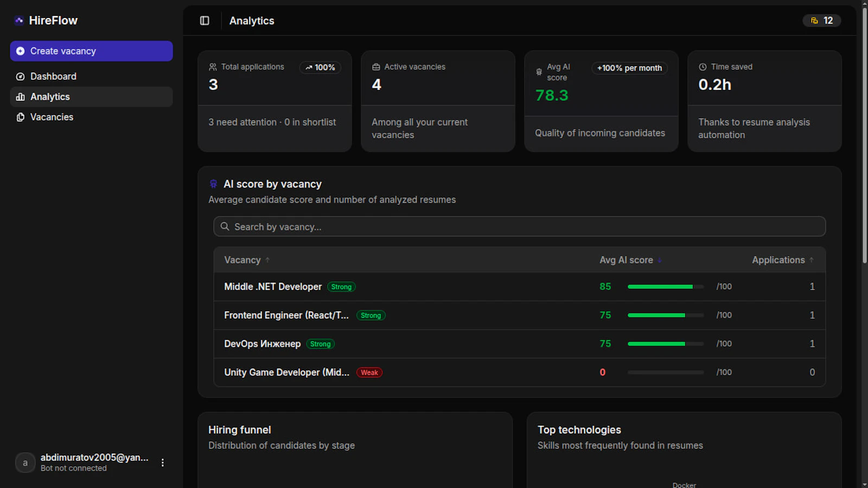The height and width of the screenshot is (488, 868).
Task: Click 'Quality of incoming candidates' text
Action: 600,133
